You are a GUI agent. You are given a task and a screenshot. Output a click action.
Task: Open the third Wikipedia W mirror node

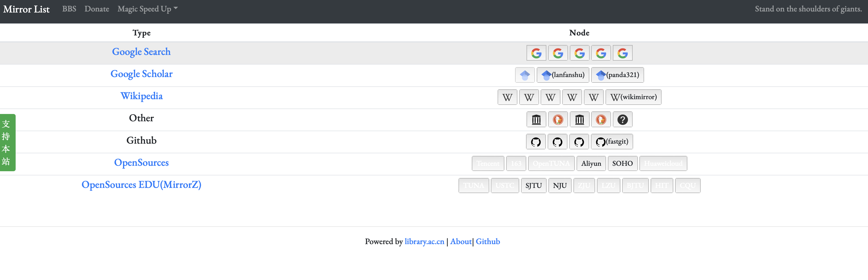tap(550, 97)
